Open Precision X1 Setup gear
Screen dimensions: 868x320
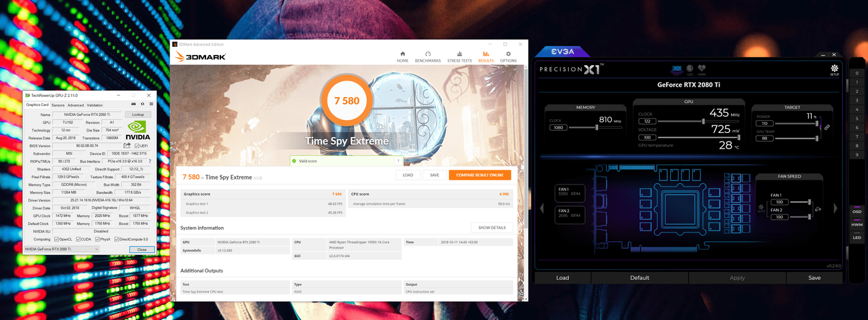835,70
